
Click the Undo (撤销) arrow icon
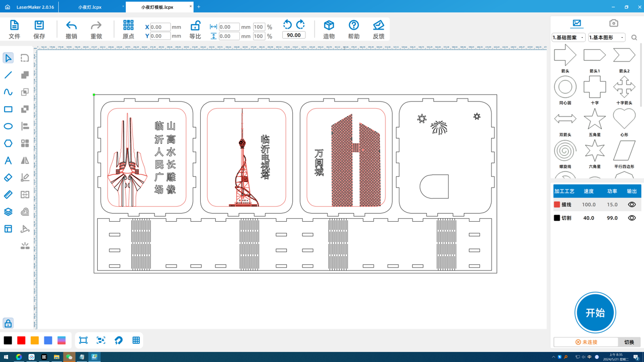71,26
